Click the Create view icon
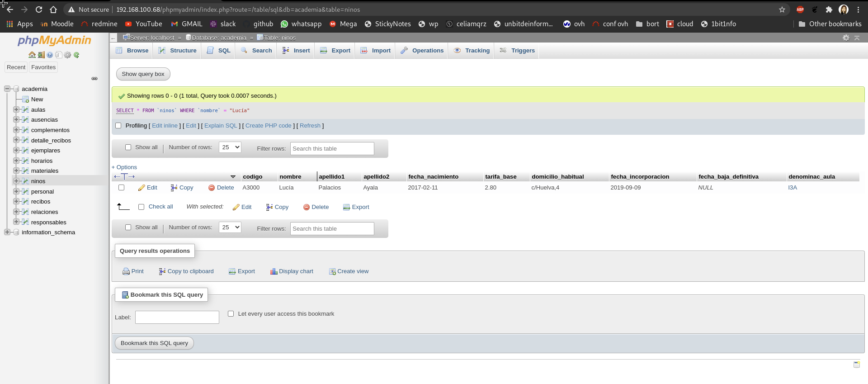The image size is (868, 384). (x=332, y=271)
